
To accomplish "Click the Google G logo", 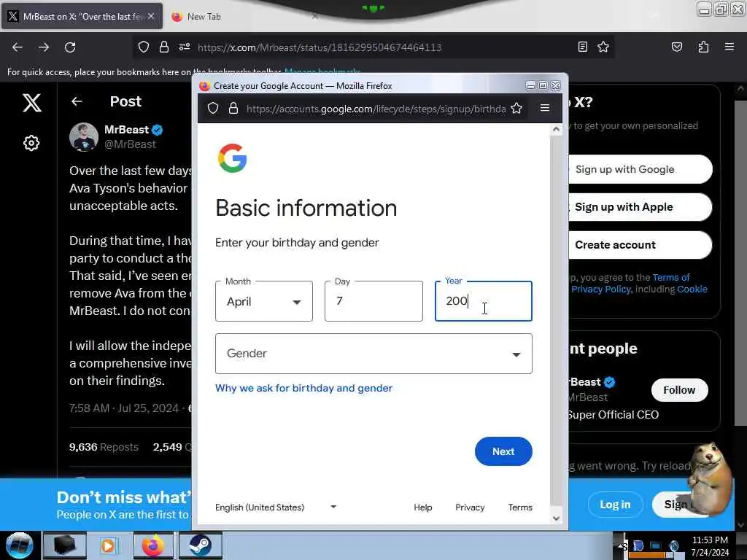I will 233,158.
